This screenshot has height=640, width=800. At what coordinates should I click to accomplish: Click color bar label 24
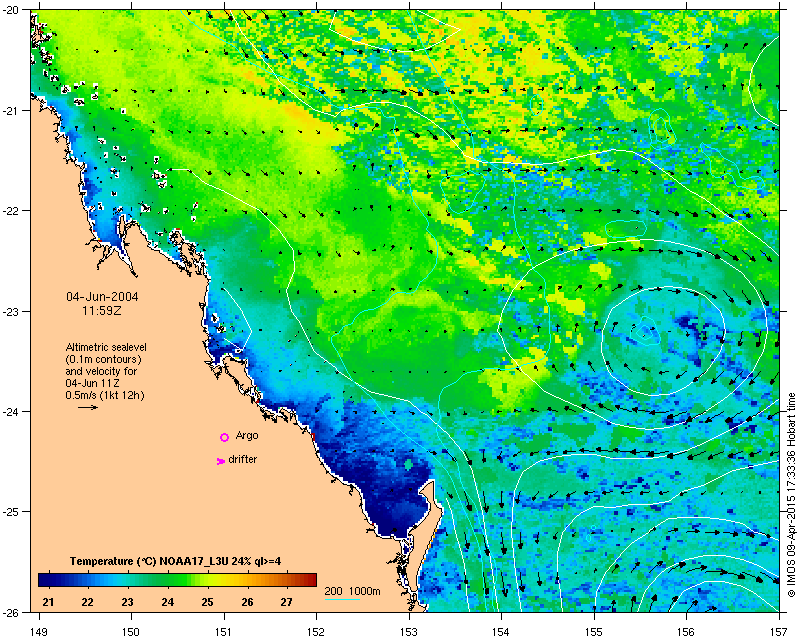click(x=167, y=602)
